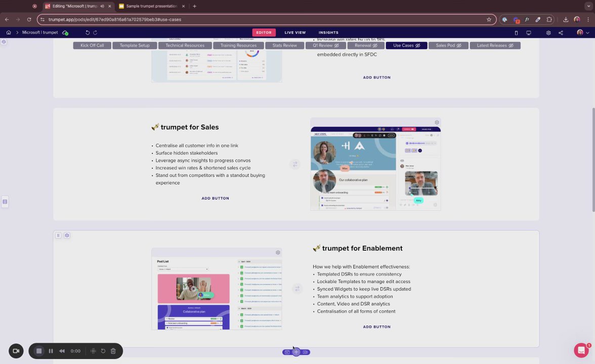The height and width of the screenshot is (364, 595).
Task: Open the Pod List image settings gear
Action: pos(278,253)
